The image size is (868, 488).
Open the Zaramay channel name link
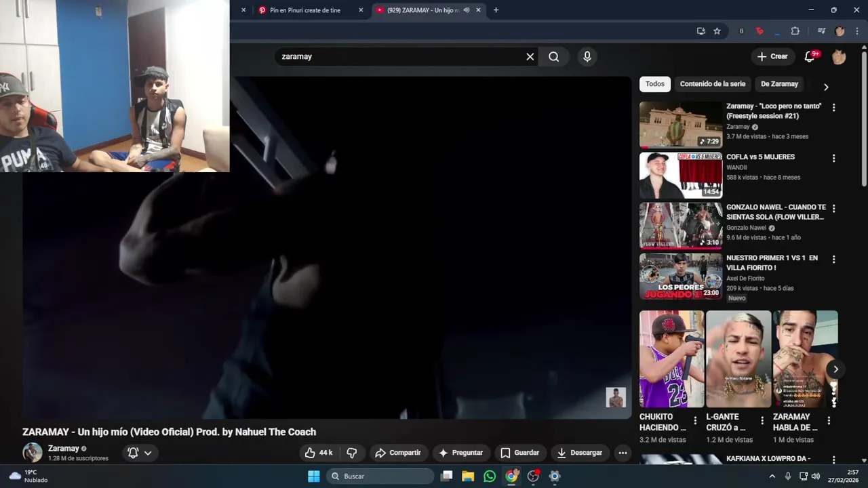tap(64, 449)
